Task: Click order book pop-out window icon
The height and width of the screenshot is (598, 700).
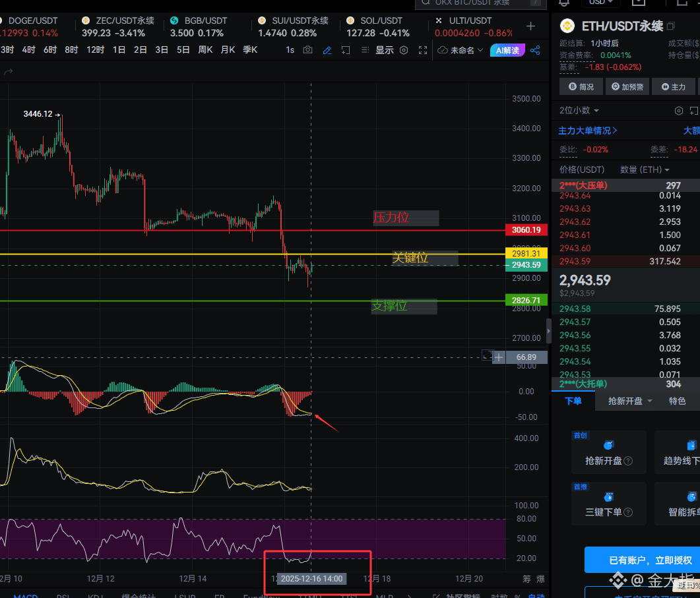Action: tap(693, 111)
